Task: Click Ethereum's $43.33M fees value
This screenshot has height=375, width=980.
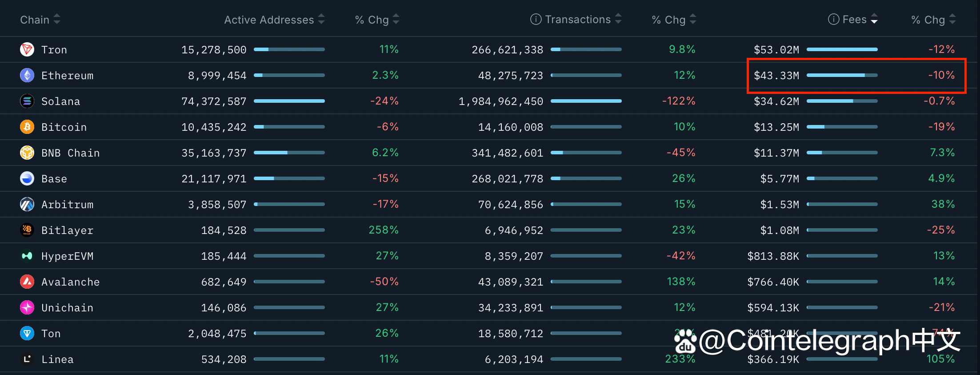Action: pos(776,76)
